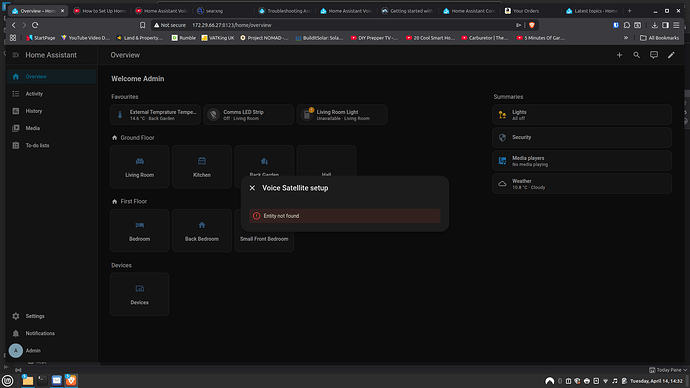
Task: Open the Living Room area card
Action: [x=139, y=167]
